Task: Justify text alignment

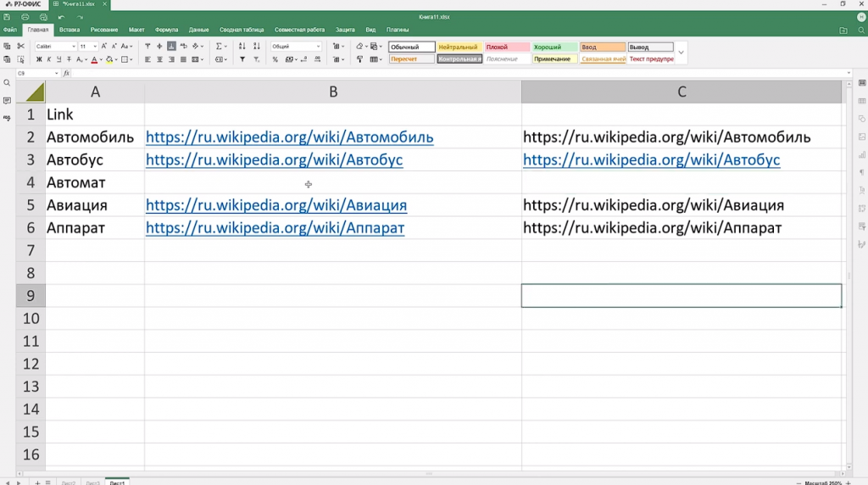Action: (x=183, y=59)
